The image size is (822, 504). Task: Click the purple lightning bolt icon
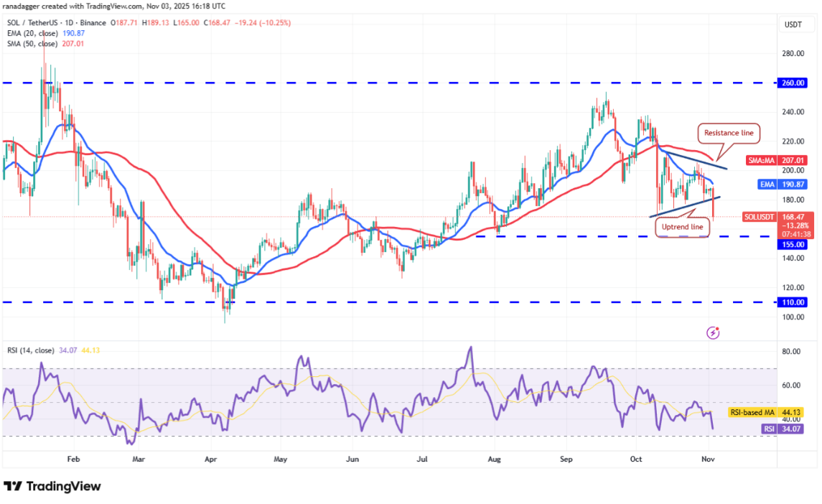point(713,332)
